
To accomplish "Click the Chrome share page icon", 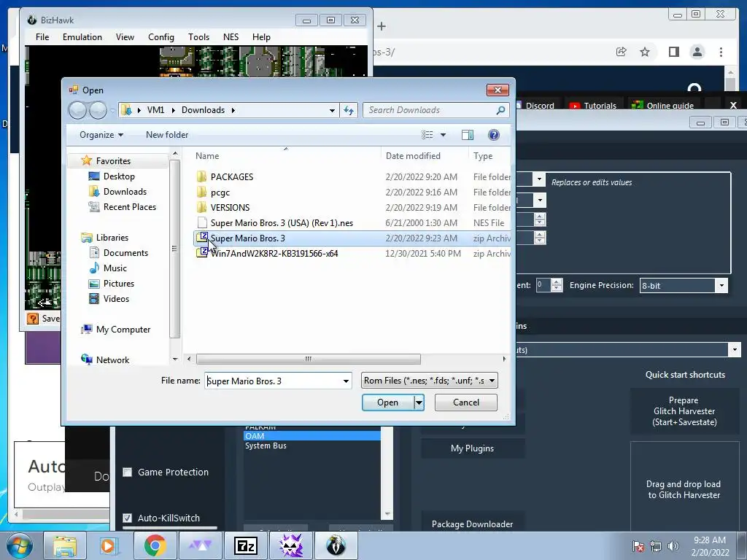I will coord(621,52).
